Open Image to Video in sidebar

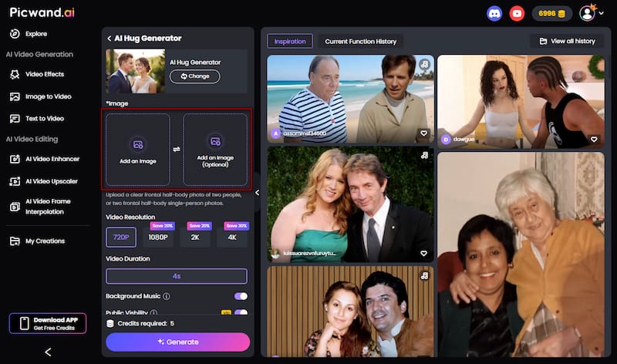[41, 96]
